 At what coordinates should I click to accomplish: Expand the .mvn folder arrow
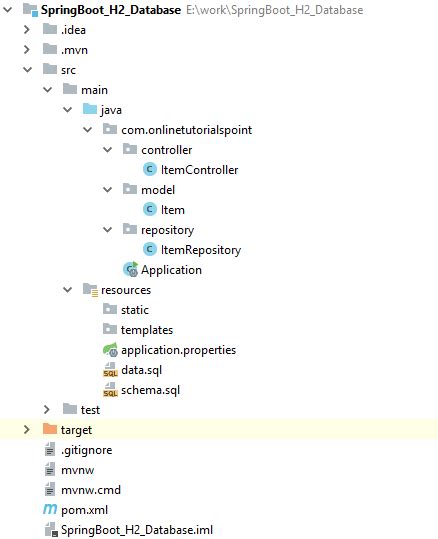[27, 50]
